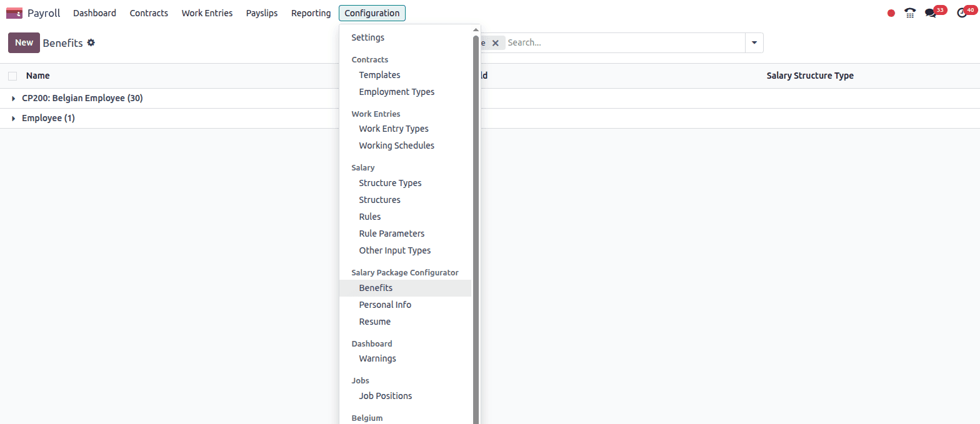
Task: Select Personal Info
Action: (405, 305)
